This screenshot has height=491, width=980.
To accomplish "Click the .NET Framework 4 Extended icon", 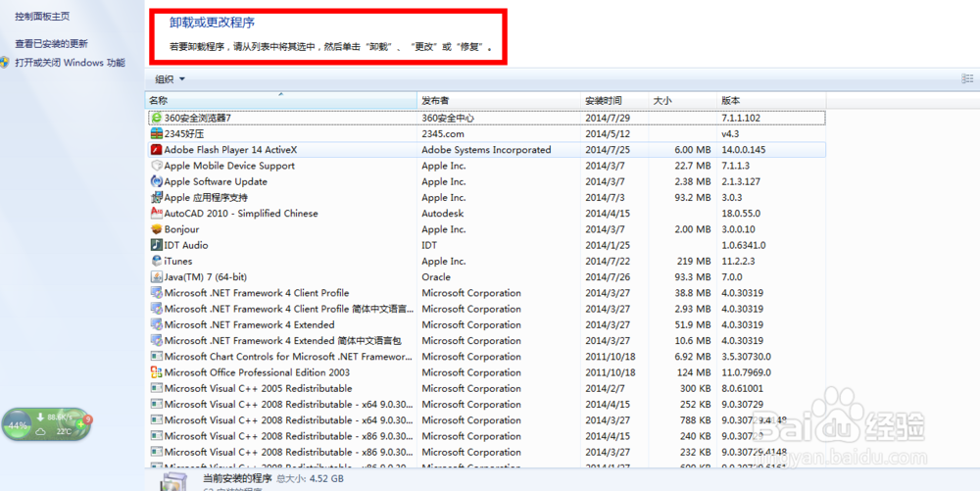I will [x=156, y=324].
